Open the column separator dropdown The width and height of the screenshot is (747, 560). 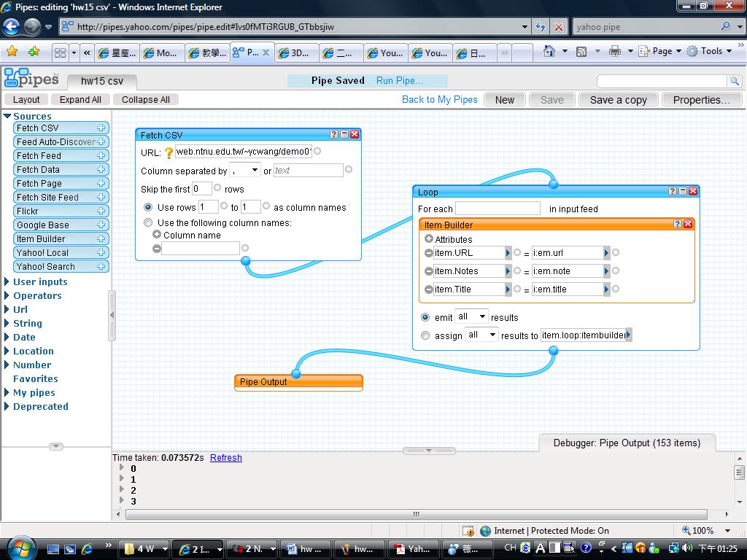tap(245, 170)
